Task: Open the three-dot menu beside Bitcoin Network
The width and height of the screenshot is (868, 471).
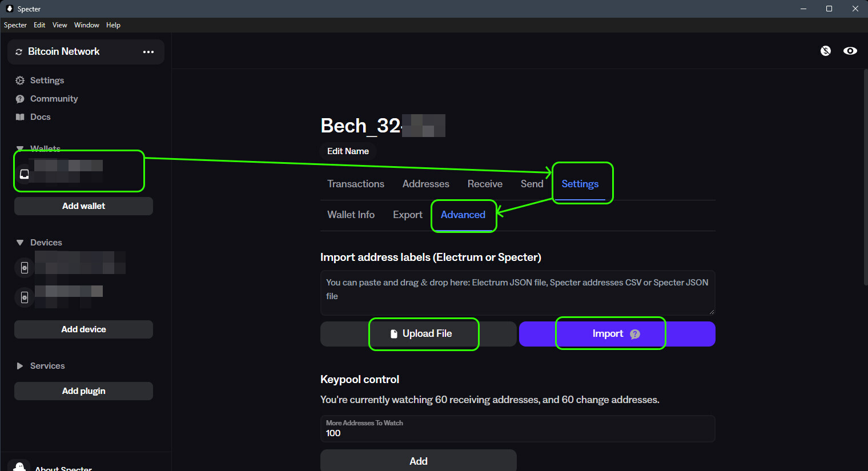Action: [148, 52]
